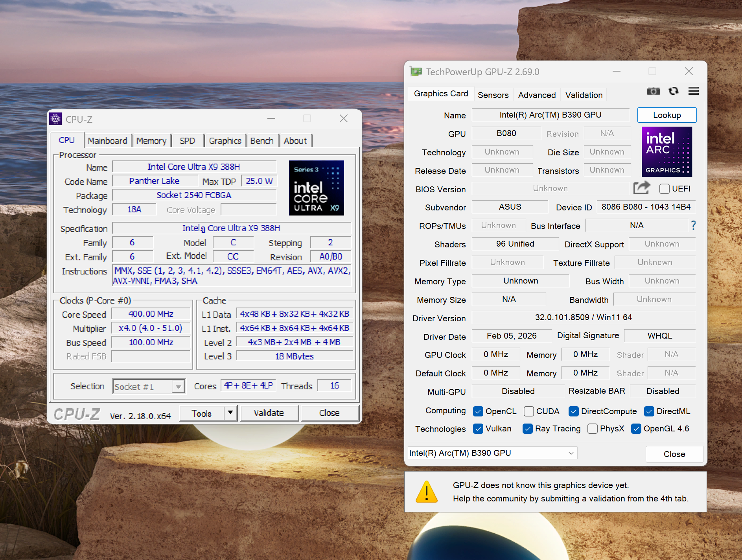Toggle the PhysX checkbox
Image resolution: width=742 pixels, height=560 pixels.
pyautogui.click(x=592, y=429)
